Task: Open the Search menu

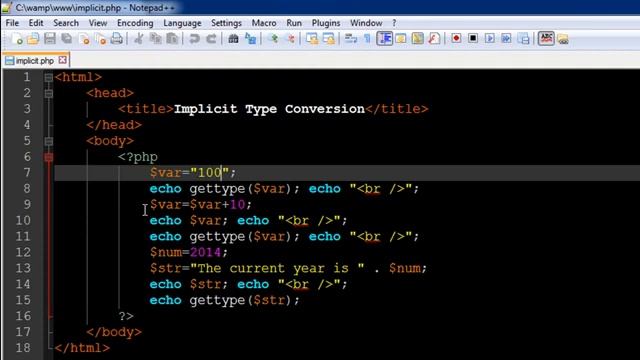Action: click(66, 23)
